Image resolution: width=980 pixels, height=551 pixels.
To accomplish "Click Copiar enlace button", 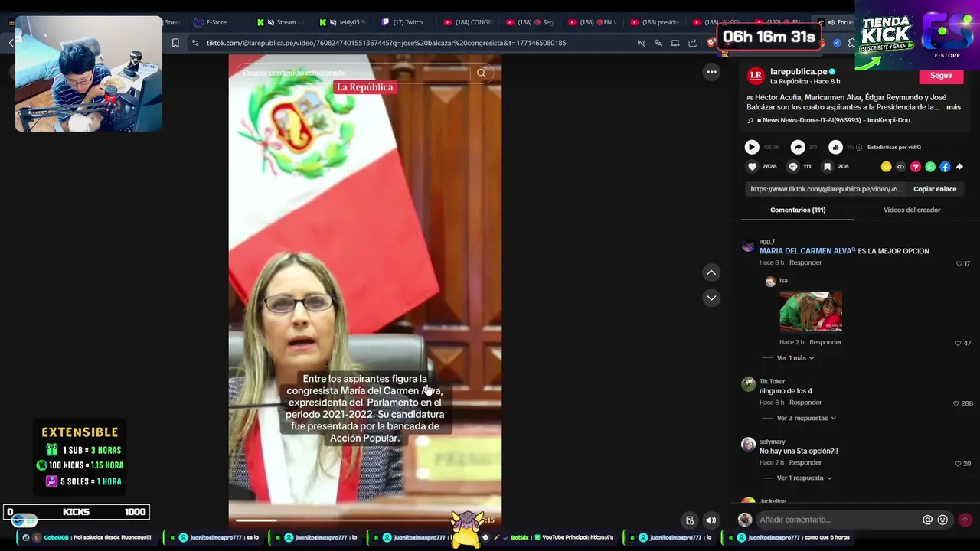I will pyautogui.click(x=934, y=189).
